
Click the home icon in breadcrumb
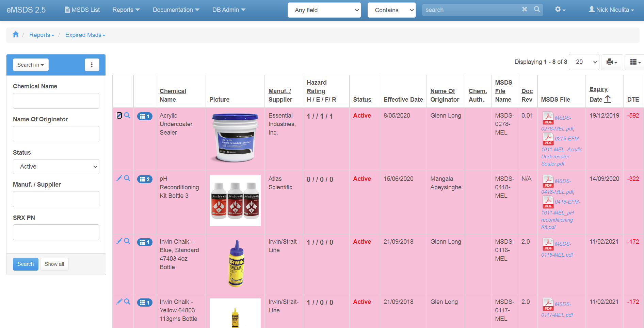pos(16,35)
